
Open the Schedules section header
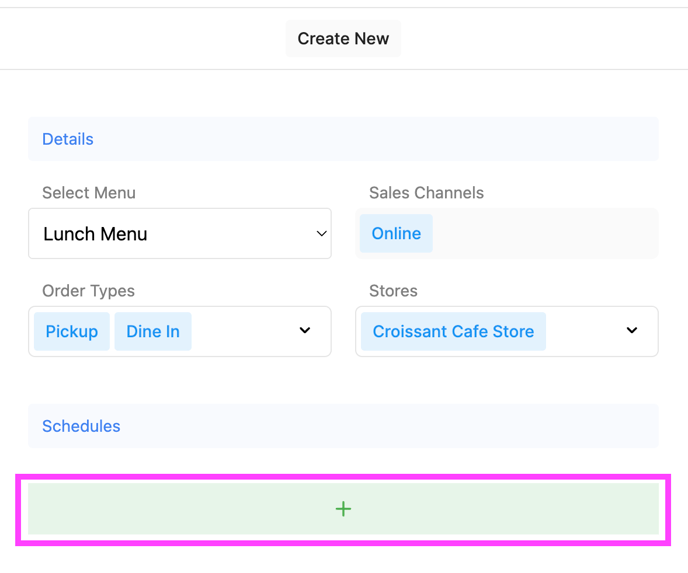tap(81, 426)
